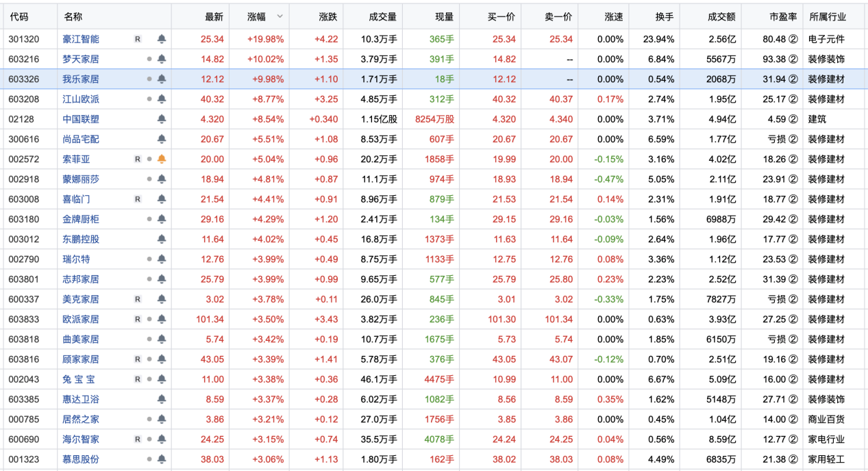Open stock link 豪江智能
This screenshot has width=868, height=471.
pyautogui.click(x=81, y=39)
